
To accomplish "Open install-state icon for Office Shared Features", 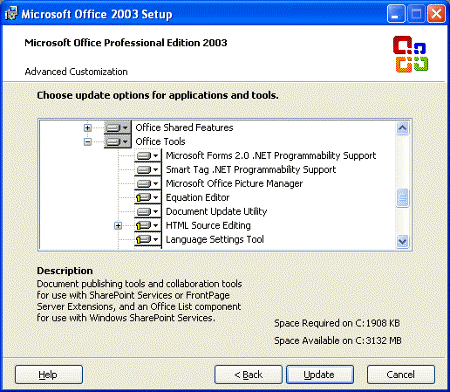I will [x=117, y=128].
